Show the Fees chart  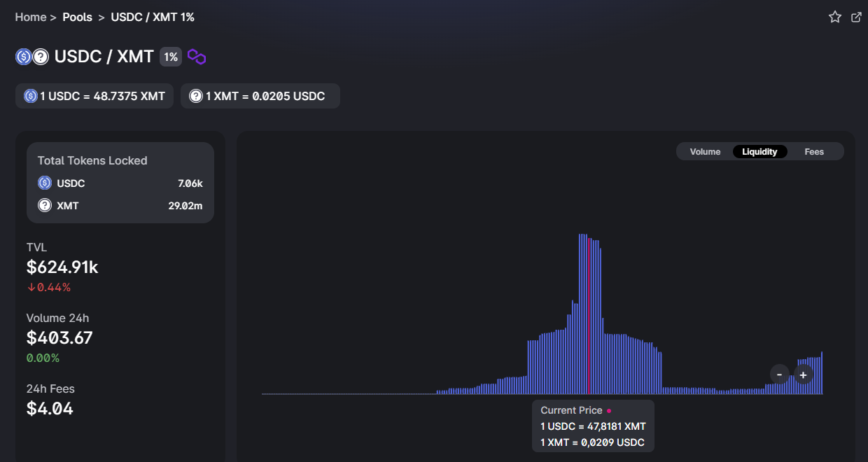pos(814,151)
